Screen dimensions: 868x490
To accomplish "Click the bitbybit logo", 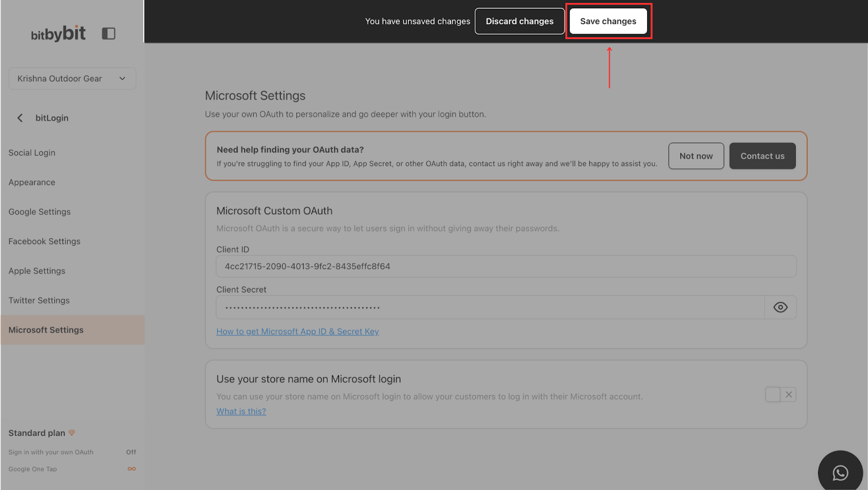I will pyautogui.click(x=58, y=34).
